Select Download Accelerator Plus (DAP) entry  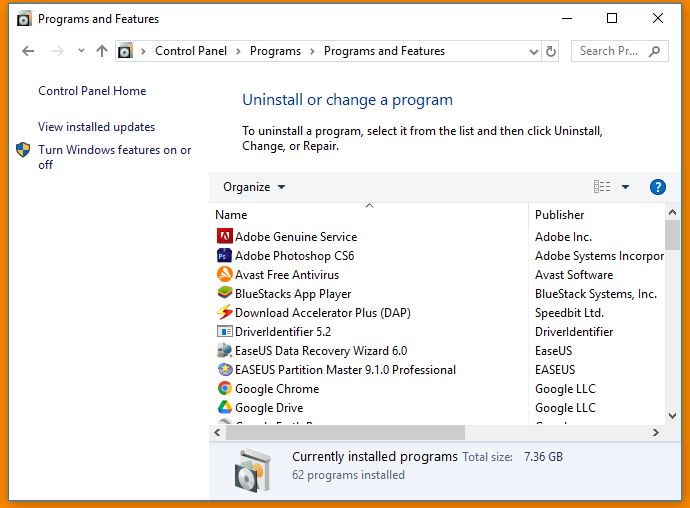coord(323,313)
